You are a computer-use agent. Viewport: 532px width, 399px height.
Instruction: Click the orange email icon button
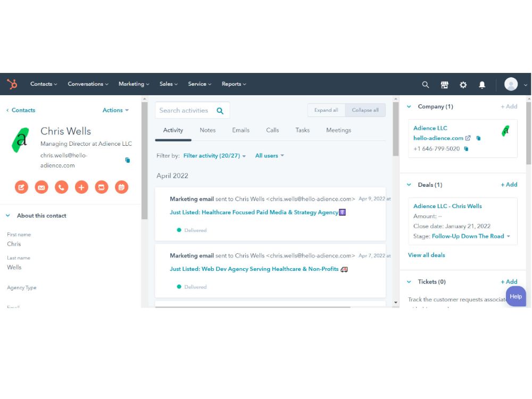click(41, 187)
